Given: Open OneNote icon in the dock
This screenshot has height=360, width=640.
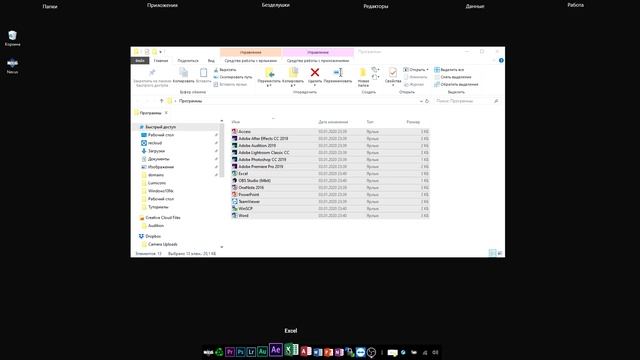Looking at the screenshot, I should pos(339,352).
